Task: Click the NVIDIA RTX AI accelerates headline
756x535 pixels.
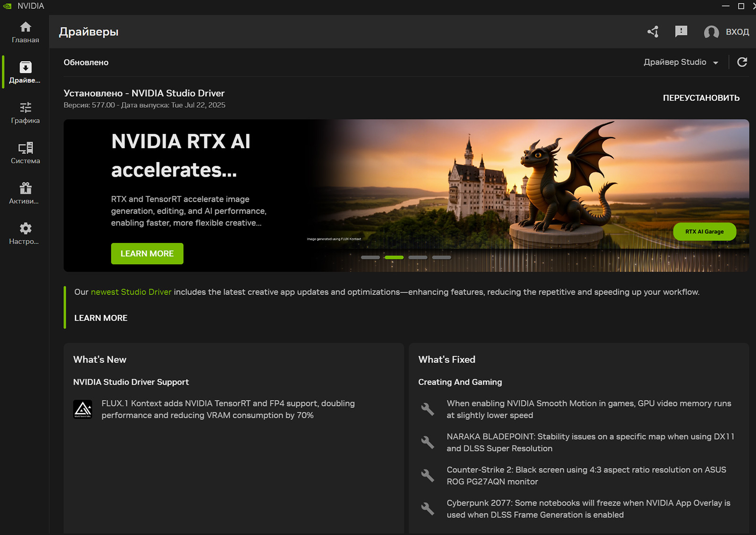Action: (x=180, y=155)
